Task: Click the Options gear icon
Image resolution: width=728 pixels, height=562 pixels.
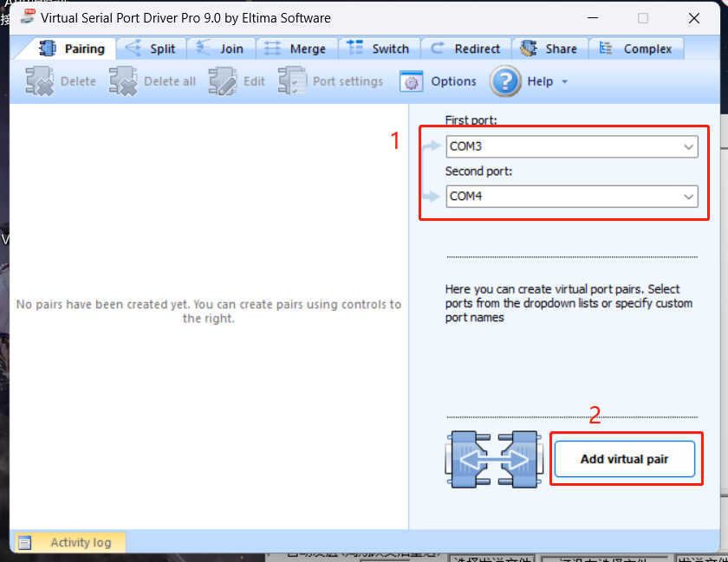Action: pyautogui.click(x=412, y=81)
